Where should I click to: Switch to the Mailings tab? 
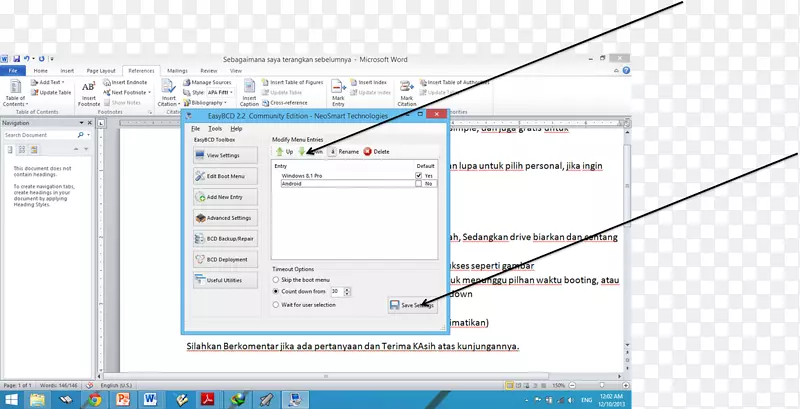(x=177, y=71)
